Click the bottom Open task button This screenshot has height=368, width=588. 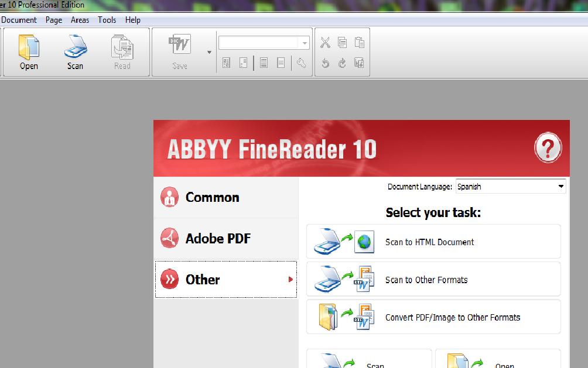pos(498,359)
